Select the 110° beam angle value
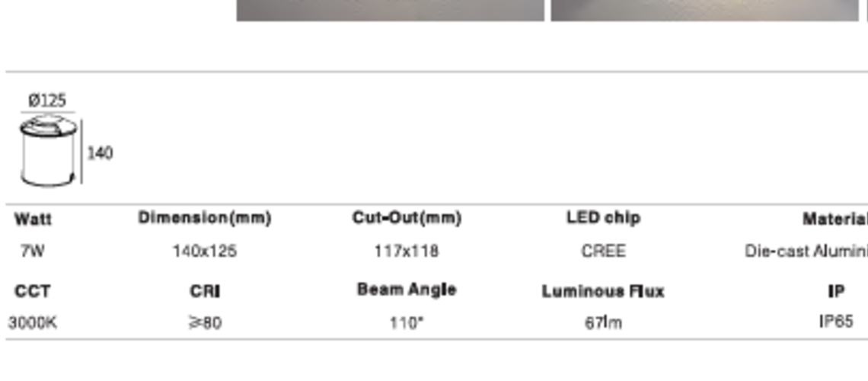 pos(407,322)
